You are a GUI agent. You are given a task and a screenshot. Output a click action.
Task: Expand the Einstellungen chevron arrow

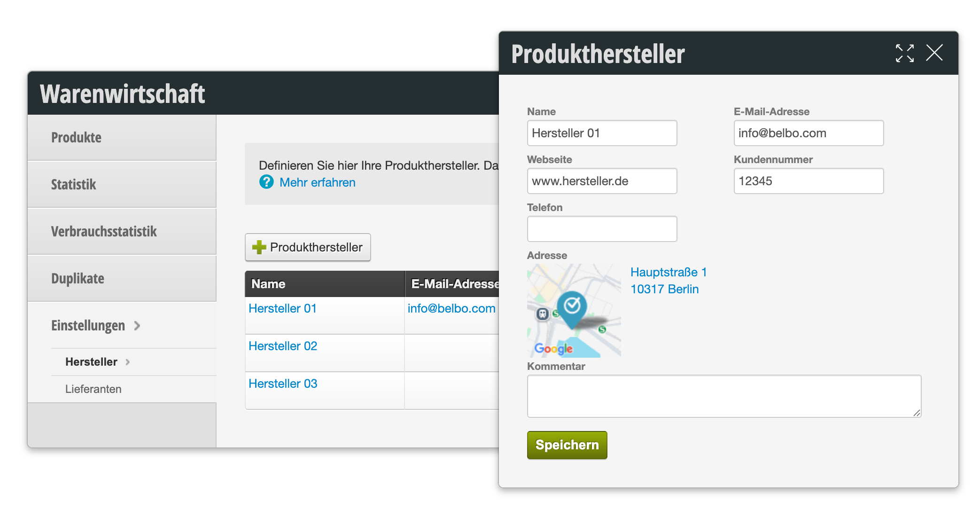(x=137, y=325)
